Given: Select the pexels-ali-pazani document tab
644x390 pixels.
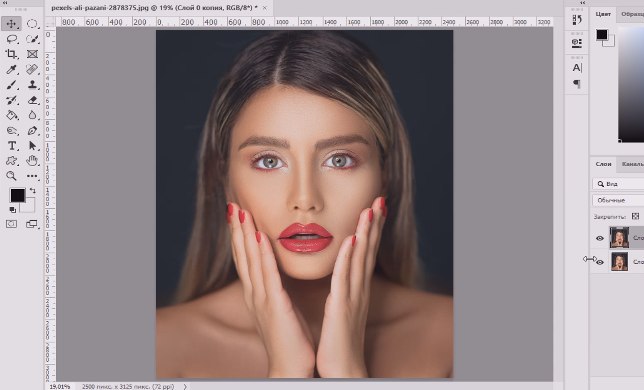Looking at the screenshot, I should [x=154, y=7].
